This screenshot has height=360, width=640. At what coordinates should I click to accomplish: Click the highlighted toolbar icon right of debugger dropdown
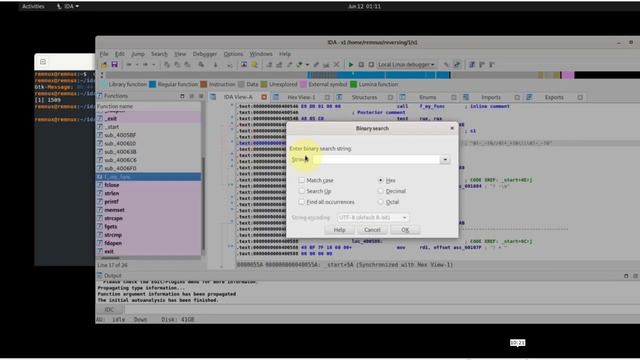(x=457, y=64)
